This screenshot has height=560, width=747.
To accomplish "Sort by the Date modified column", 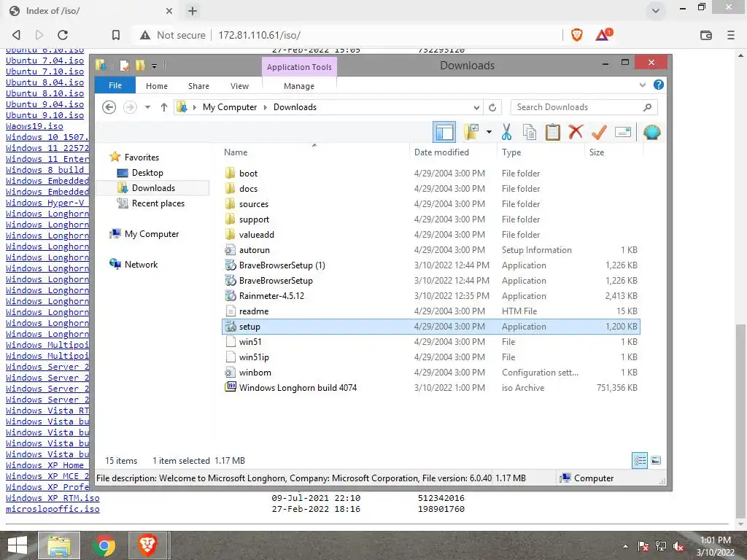I will click(441, 152).
